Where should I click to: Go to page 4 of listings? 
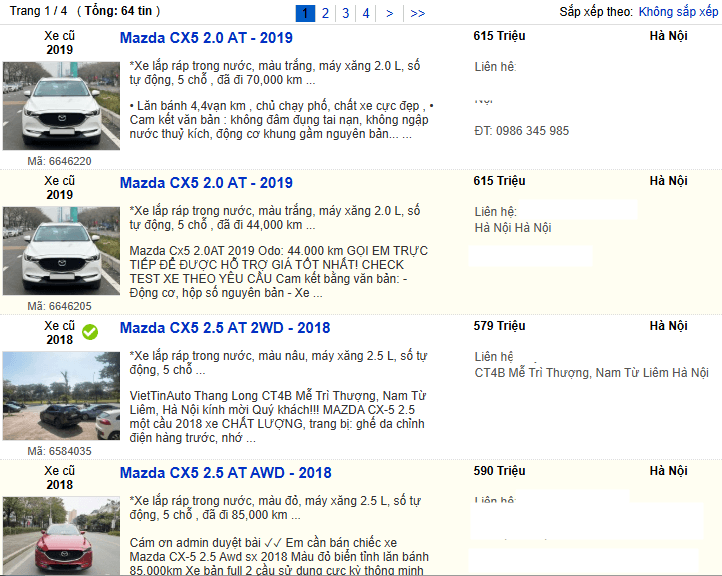pyautogui.click(x=366, y=13)
